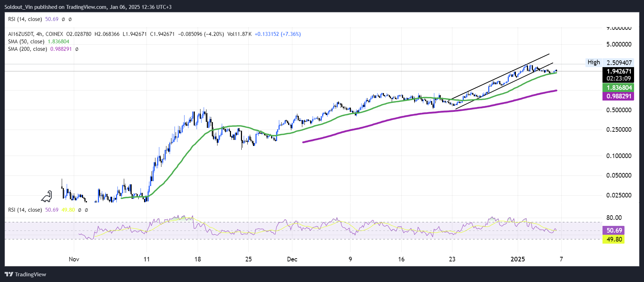Image resolution: width=644 pixels, height=282 pixels.
Task: Select the lower RSI (14, close) pane legend
Action: pyautogui.click(x=25, y=210)
